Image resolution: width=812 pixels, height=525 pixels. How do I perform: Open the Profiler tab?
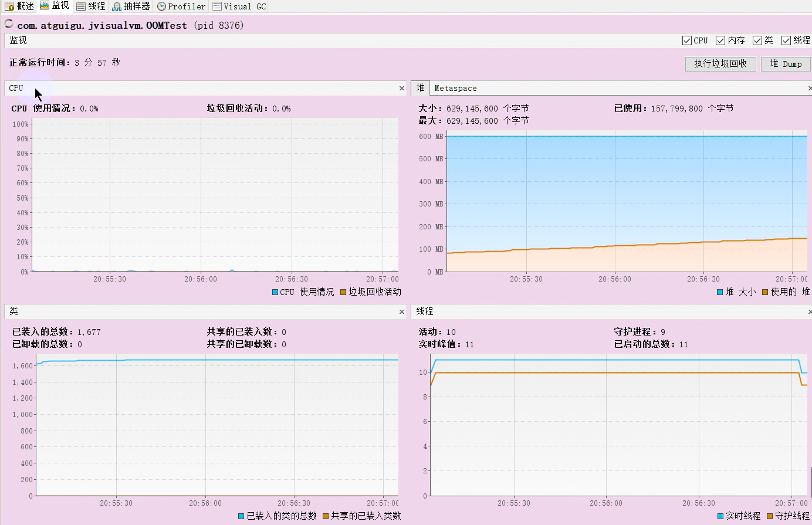click(181, 6)
